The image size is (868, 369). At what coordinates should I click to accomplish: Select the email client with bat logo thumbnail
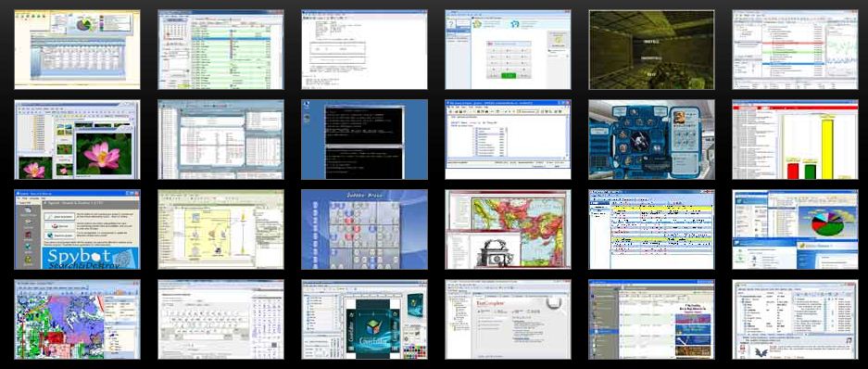point(796,320)
